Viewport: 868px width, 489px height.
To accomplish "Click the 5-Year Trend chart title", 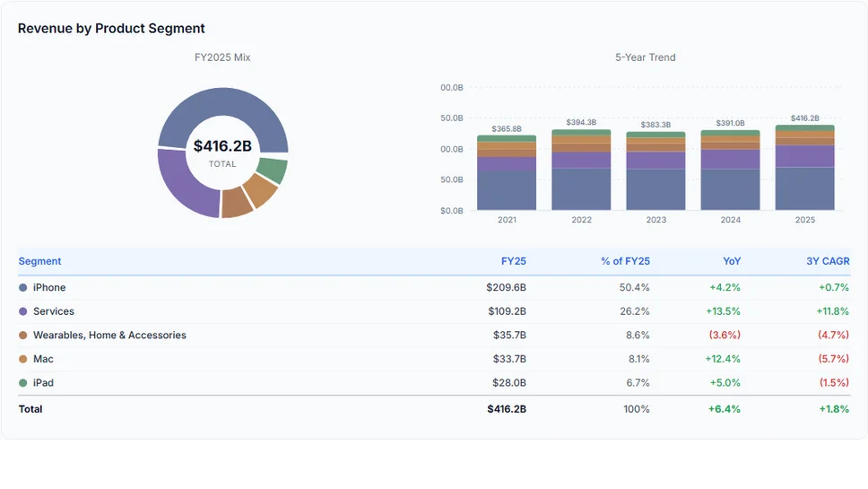I will (646, 57).
